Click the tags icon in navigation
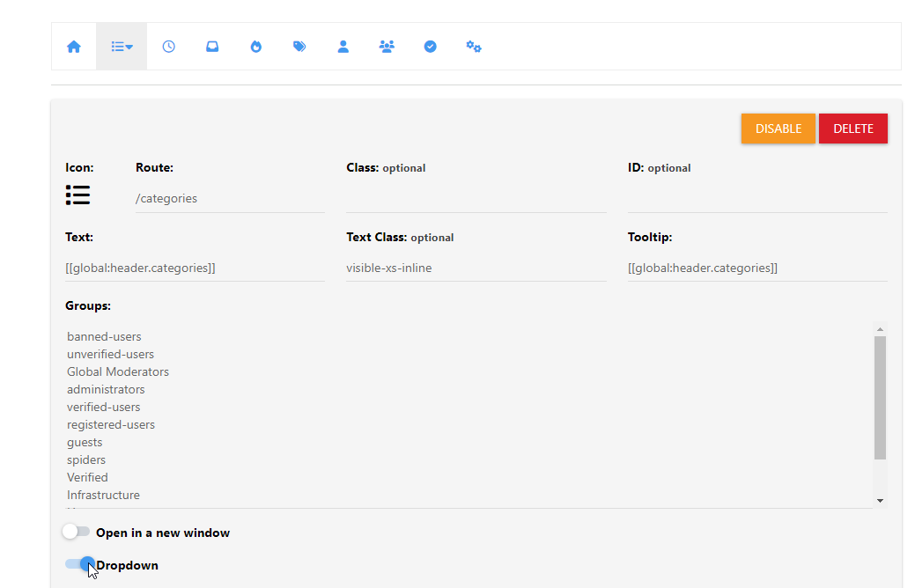This screenshot has height=588, width=915. pyautogui.click(x=299, y=47)
